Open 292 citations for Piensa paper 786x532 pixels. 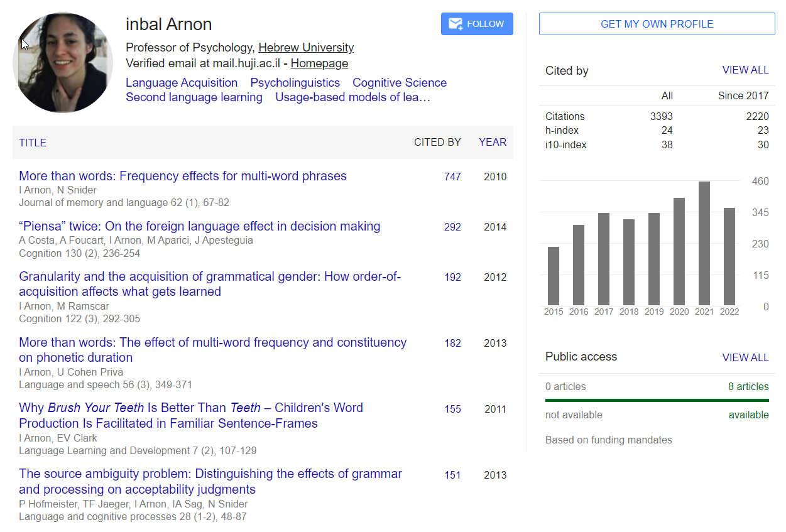(x=452, y=227)
